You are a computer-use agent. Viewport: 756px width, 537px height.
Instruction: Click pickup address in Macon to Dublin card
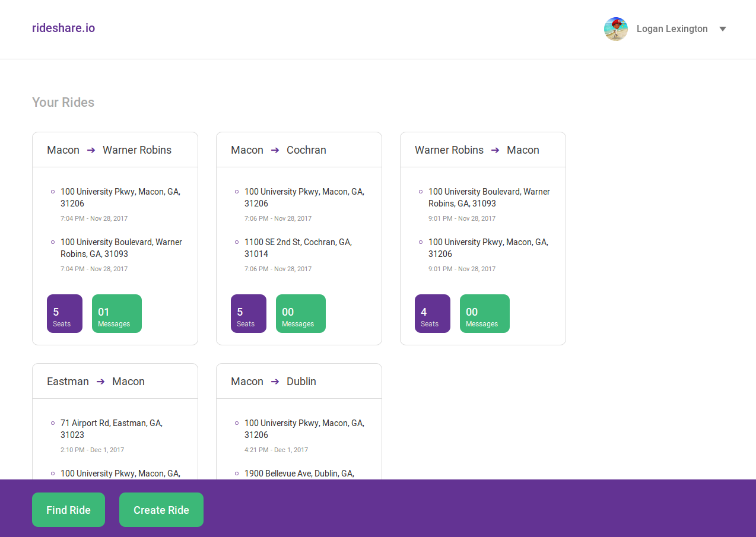click(304, 429)
